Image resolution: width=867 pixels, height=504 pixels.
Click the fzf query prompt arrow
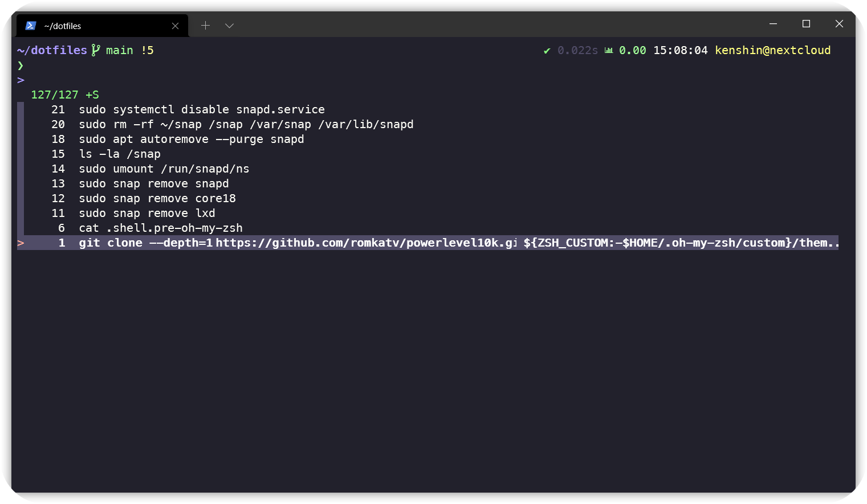point(21,80)
